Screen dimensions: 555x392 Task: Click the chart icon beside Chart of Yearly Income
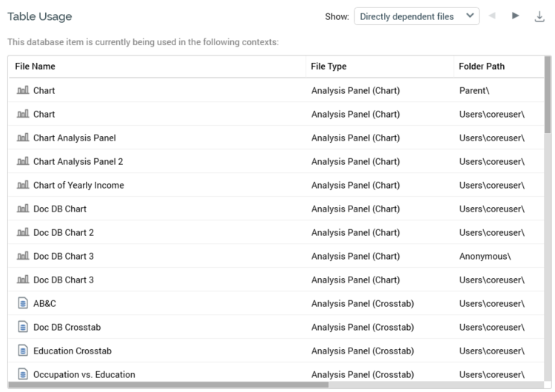tap(22, 185)
